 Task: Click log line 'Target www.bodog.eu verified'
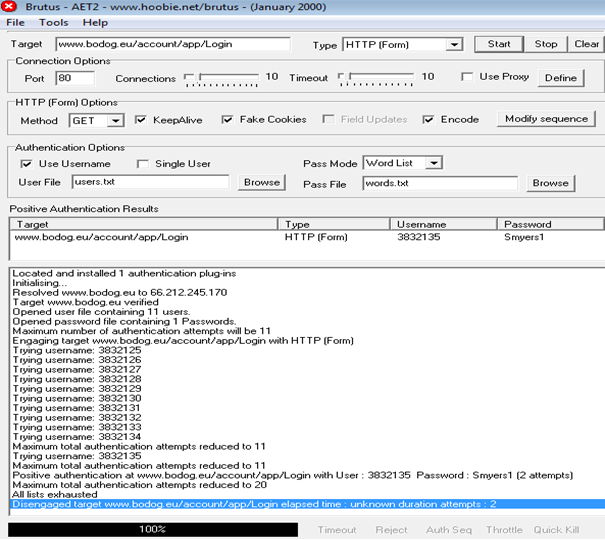tap(85, 302)
